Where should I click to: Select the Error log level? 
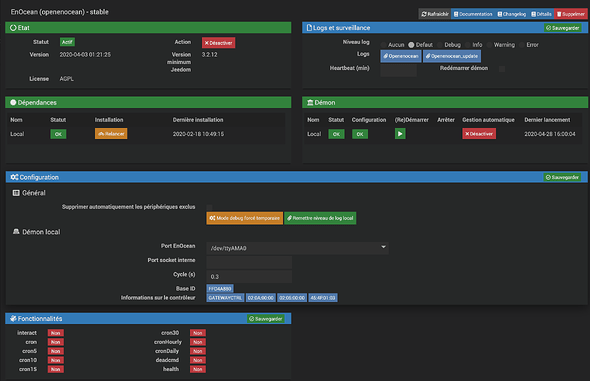tap(522, 45)
